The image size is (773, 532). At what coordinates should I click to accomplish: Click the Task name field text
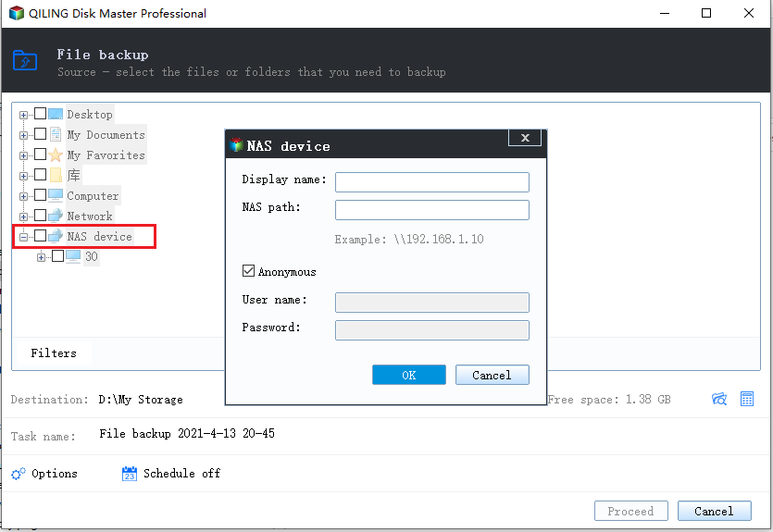click(187, 434)
